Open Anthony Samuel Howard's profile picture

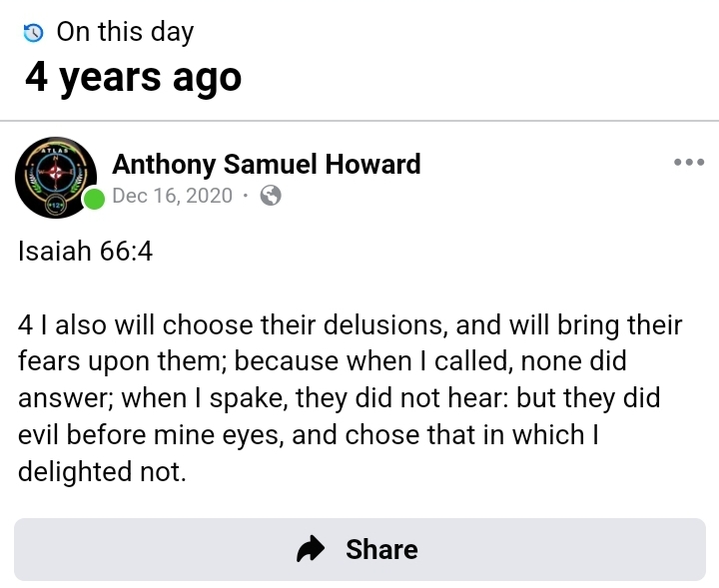56,177
